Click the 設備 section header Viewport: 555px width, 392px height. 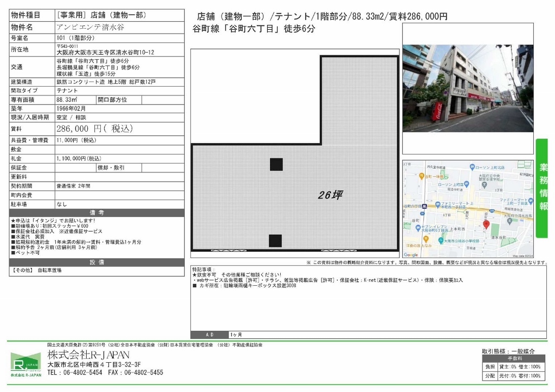click(x=96, y=262)
